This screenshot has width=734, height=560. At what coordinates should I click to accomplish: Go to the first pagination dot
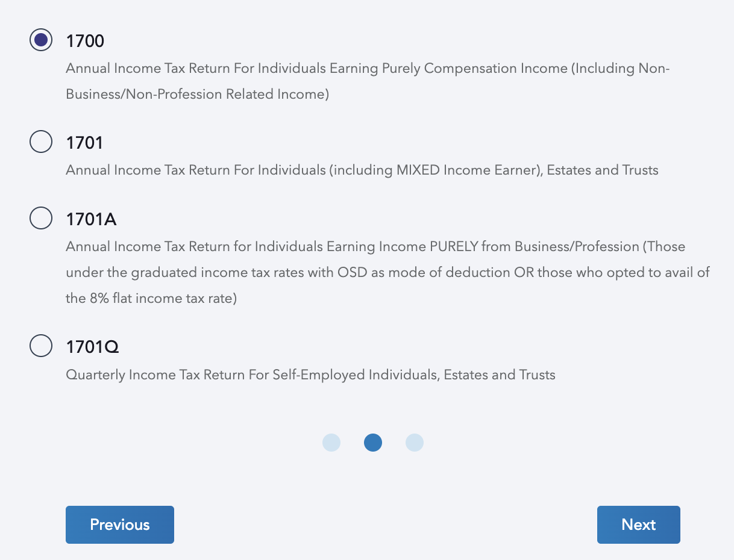tap(331, 443)
